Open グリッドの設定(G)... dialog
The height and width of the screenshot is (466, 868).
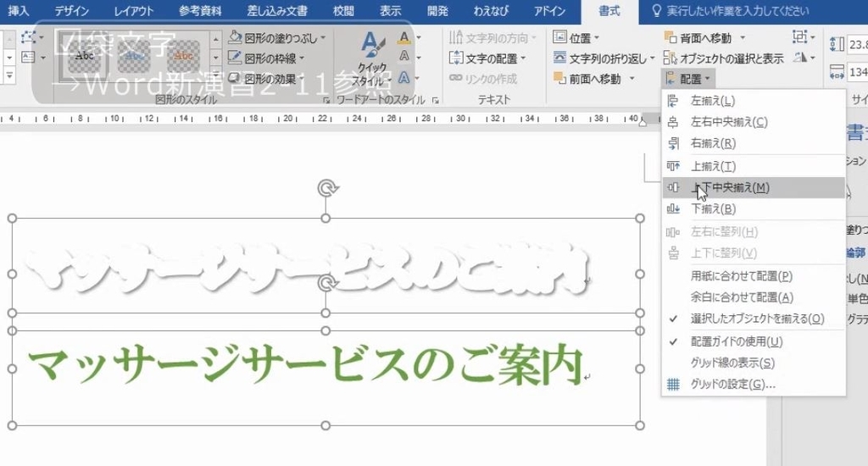tap(754, 384)
